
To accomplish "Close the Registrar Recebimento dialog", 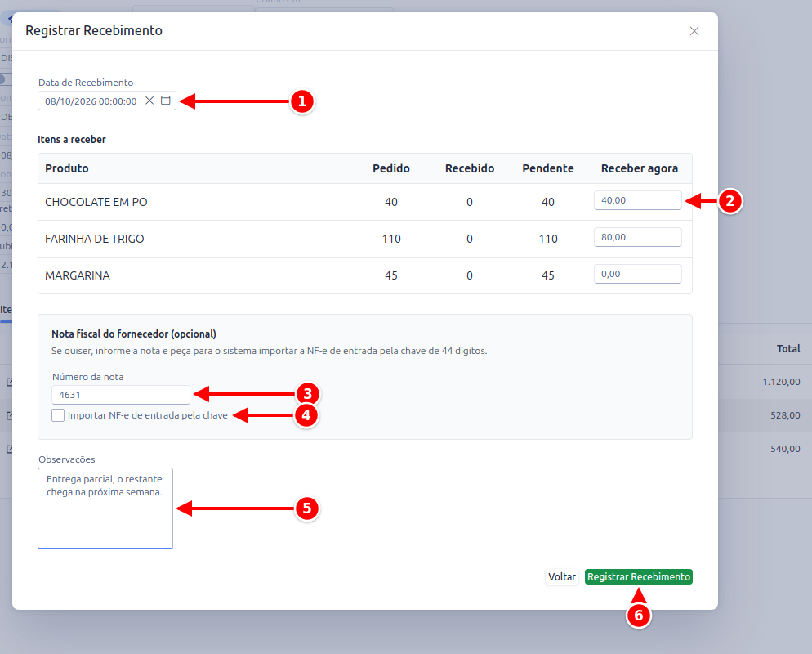I will click(x=694, y=31).
